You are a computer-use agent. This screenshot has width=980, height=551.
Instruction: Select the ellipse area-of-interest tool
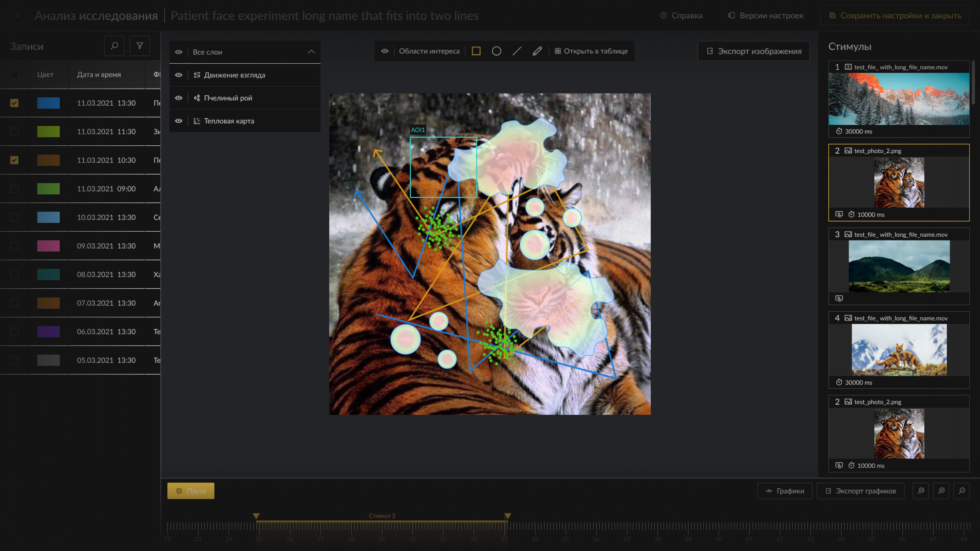(x=496, y=51)
